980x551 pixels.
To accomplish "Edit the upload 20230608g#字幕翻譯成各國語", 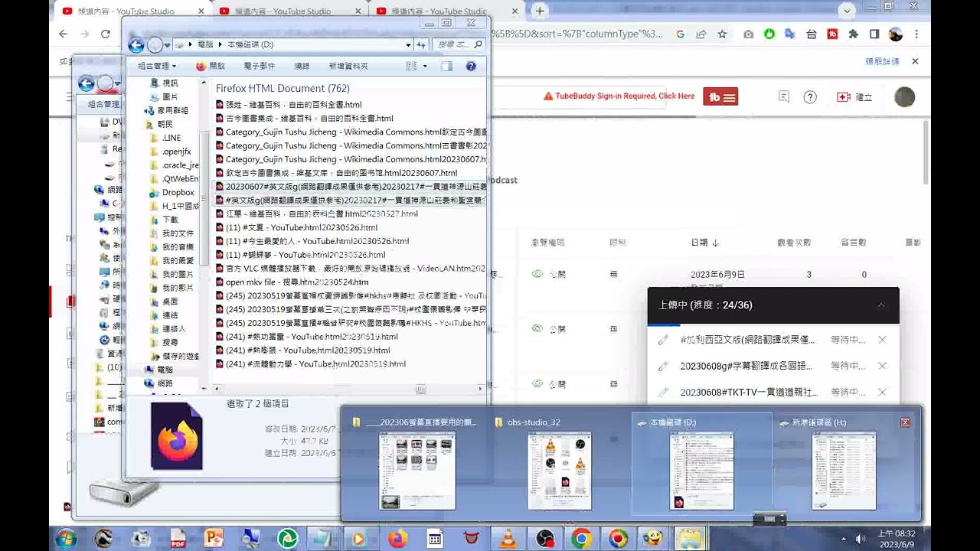I will tap(663, 366).
